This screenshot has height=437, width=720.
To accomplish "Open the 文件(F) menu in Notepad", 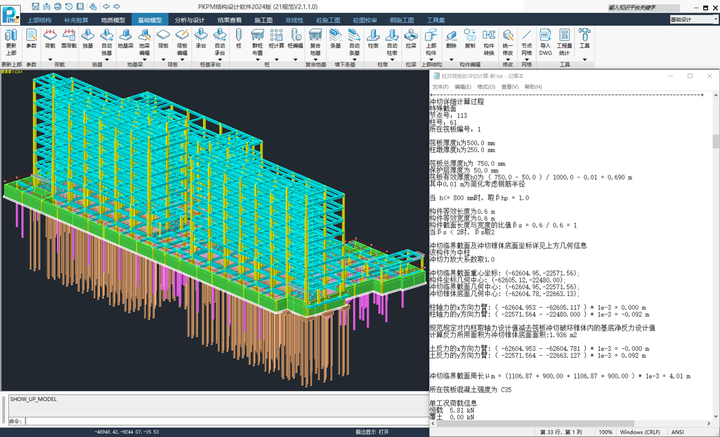I will tap(440, 87).
